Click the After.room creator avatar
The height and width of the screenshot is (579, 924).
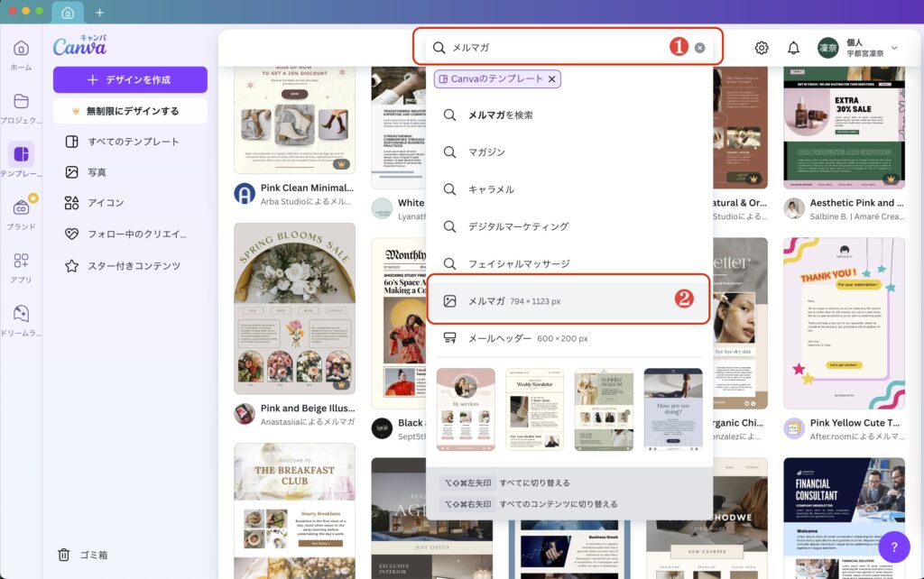tap(794, 428)
